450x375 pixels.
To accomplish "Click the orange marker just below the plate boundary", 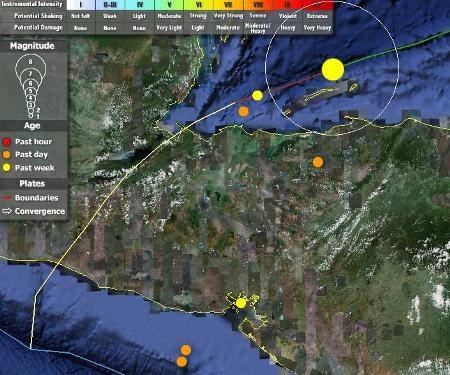I will [244, 112].
